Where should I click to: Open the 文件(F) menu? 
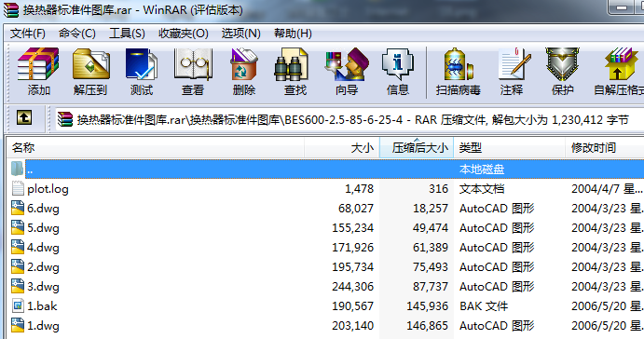28,34
